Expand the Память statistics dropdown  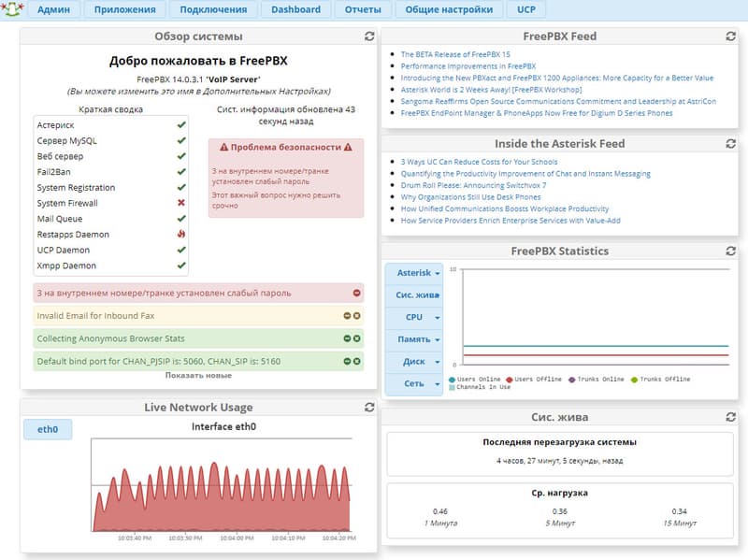[414, 339]
